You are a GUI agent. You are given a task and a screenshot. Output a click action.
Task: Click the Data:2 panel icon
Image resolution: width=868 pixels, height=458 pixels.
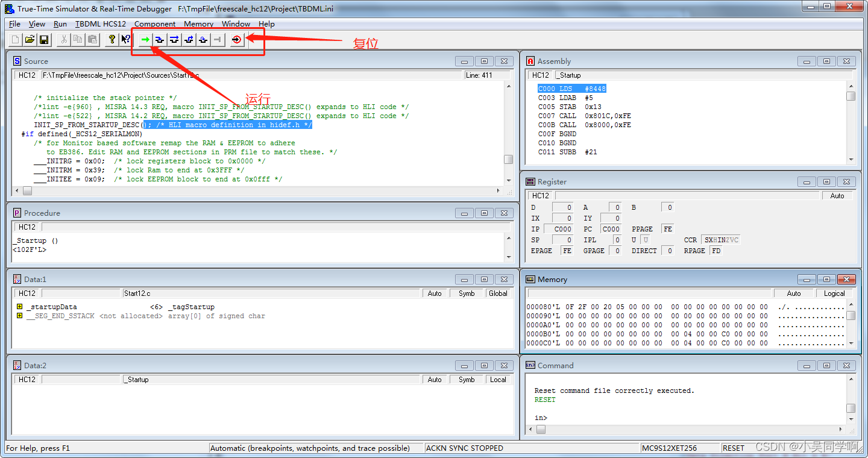[x=17, y=365]
